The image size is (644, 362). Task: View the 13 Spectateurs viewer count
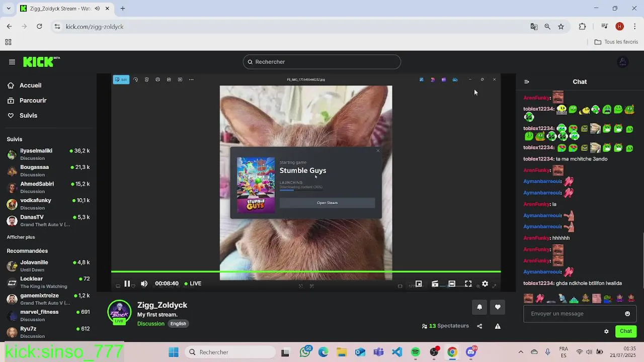click(x=445, y=326)
